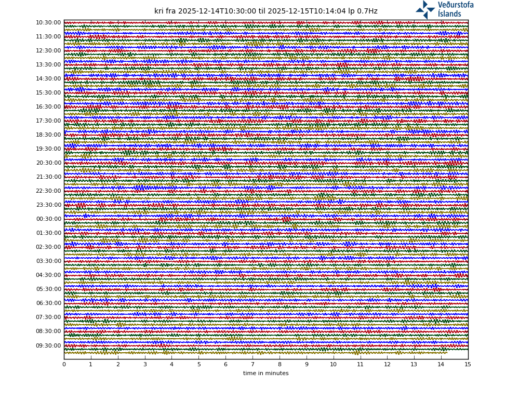Image resolution: width=532 pixels, height=399 pixels.
Task: Select the 12 minute x-axis tick label
Action: pos(387,365)
